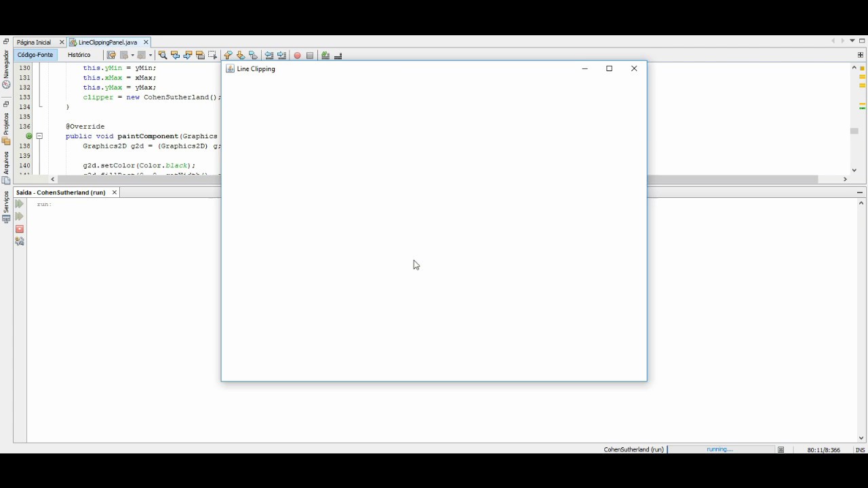Switch to Histórico view
Image resolution: width=868 pixels, height=488 pixels.
click(x=79, y=55)
